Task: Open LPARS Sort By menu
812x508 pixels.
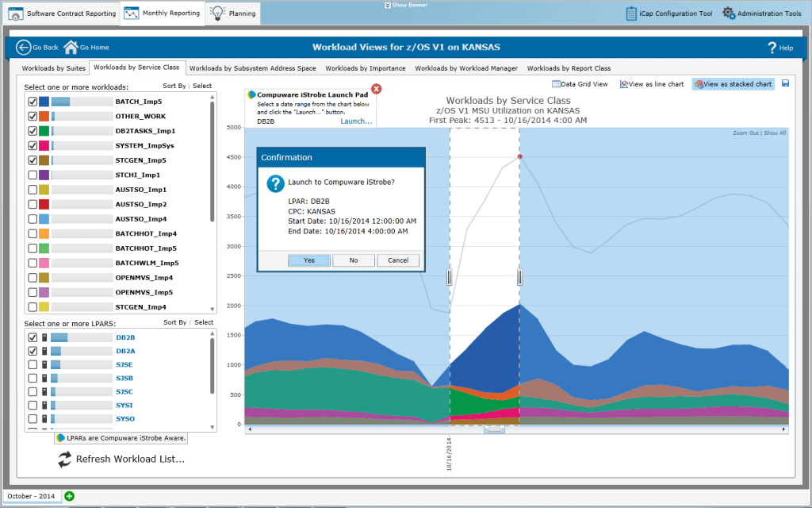Action: pyautogui.click(x=175, y=322)
